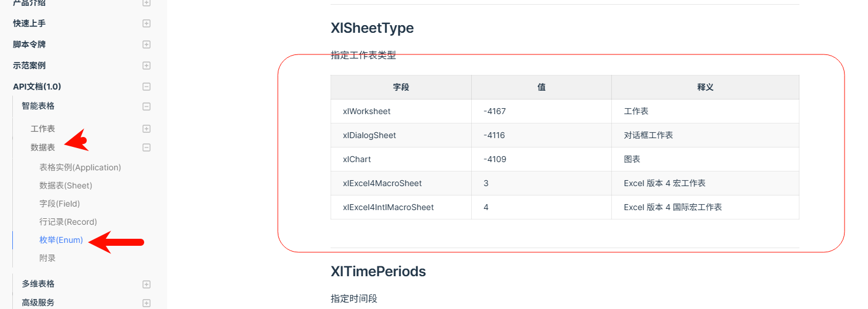Expand the 高级服务 section plus icon
The image size is (868, 309).
(x=147, y=303)
